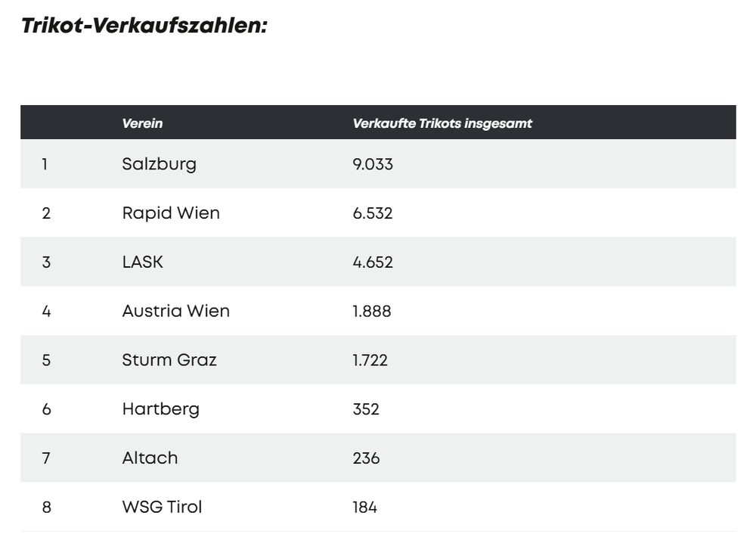Click Altach's 236 sales number
The image size is (756, 556).
[366, 458]
